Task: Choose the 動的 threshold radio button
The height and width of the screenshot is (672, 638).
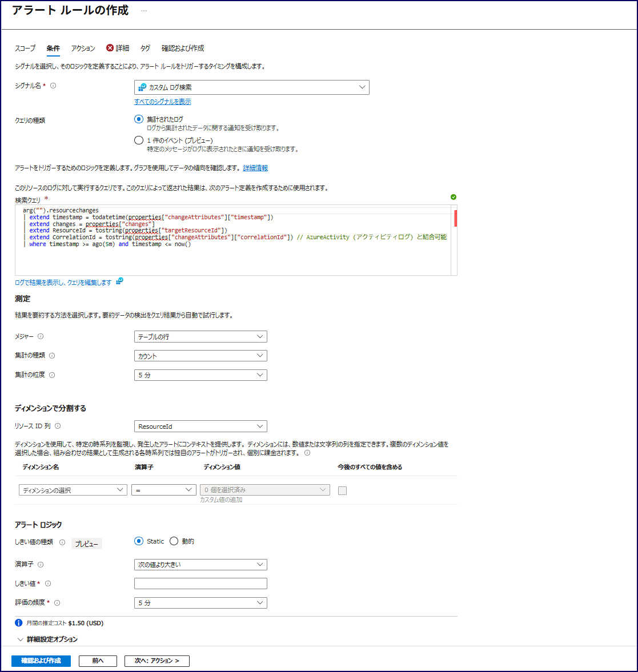Action: point(174,541)
